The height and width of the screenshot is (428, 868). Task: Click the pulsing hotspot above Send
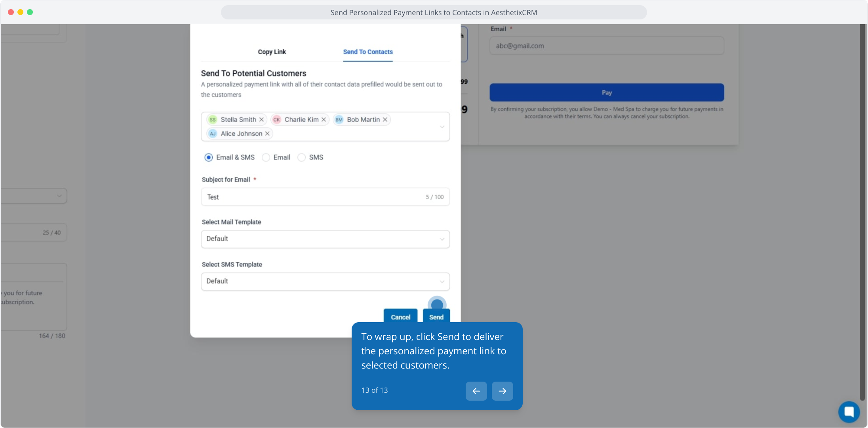click(437, 305)
